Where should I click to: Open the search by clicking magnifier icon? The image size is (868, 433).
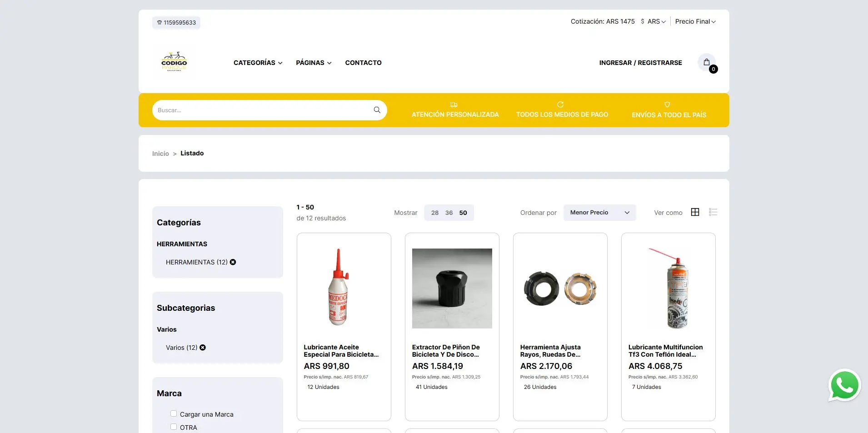pyautogui.click(x=376, y=110)
